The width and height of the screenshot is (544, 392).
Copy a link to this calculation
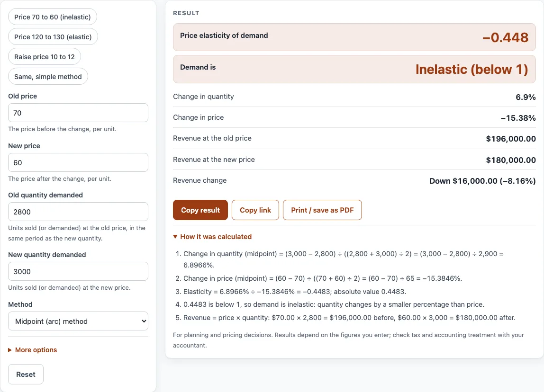point(255,210)
